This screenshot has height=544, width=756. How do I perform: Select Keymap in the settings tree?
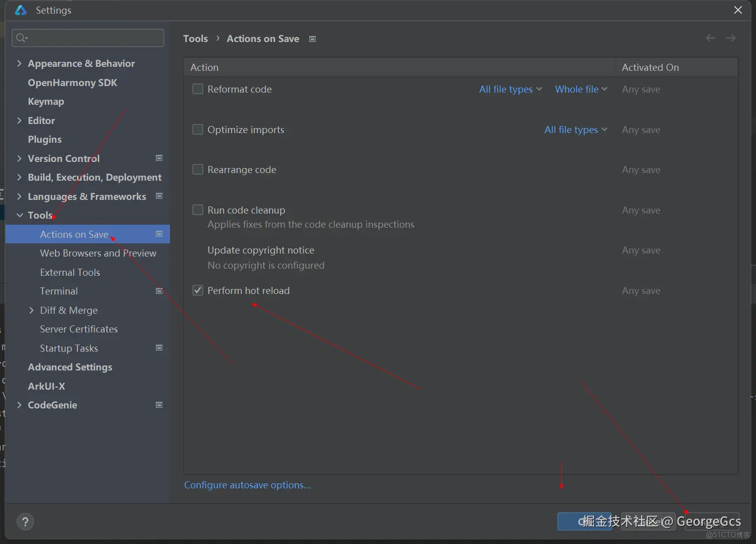[46, 102]
